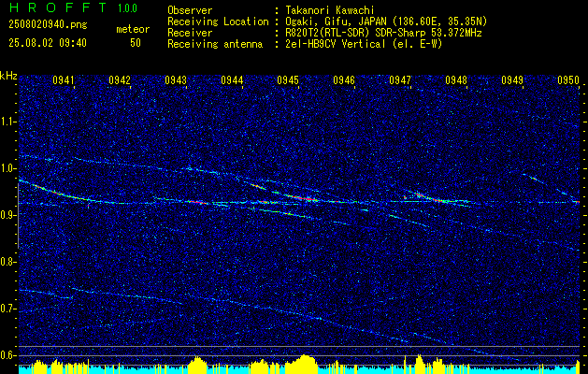The width and height of the screenshot is (588, 374).
Task: Click the Receiving Location label
Action: (x=218, y=22)
